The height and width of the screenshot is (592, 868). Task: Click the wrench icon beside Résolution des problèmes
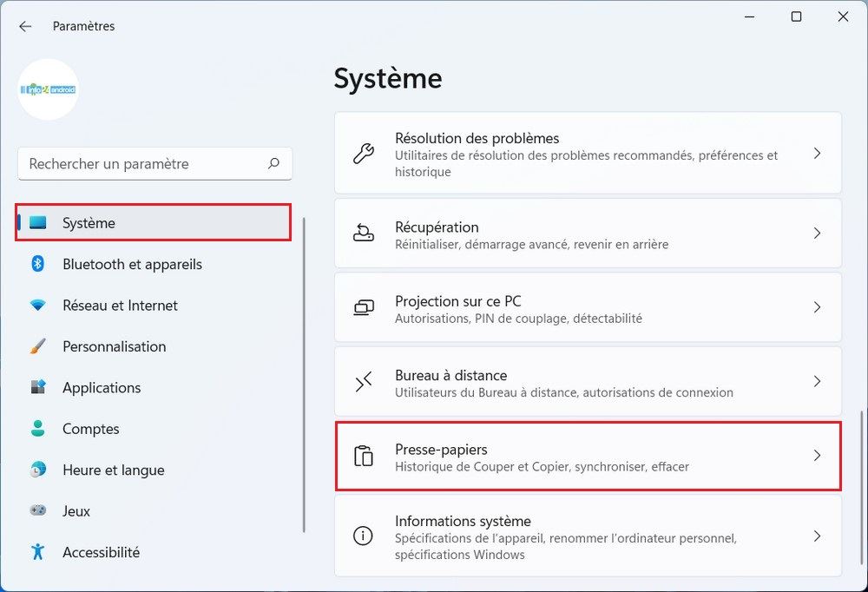363,154
